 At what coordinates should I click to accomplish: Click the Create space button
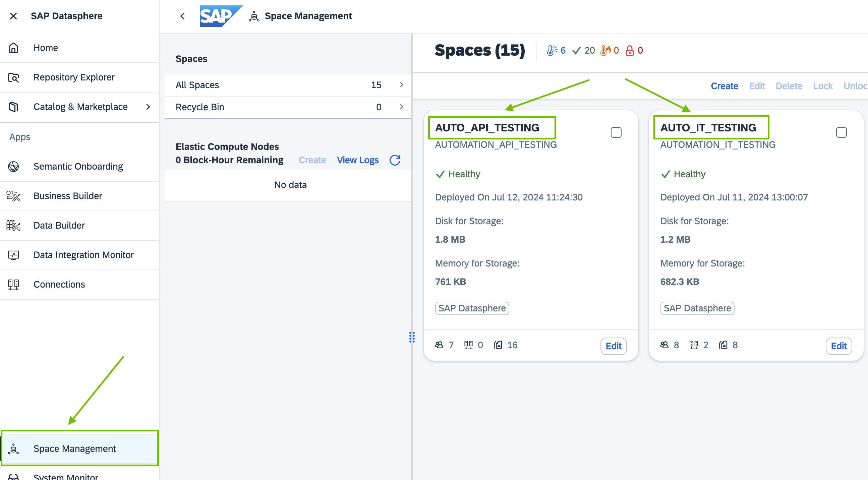click(x=724, y=86)
